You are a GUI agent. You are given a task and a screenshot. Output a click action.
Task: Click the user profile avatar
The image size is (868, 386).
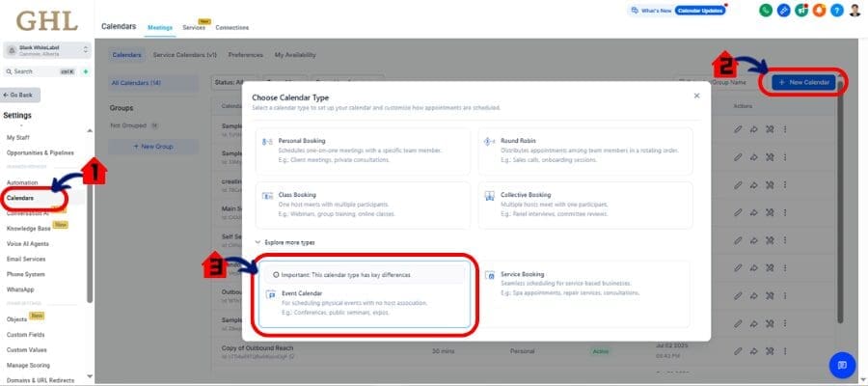click(854, 10)
